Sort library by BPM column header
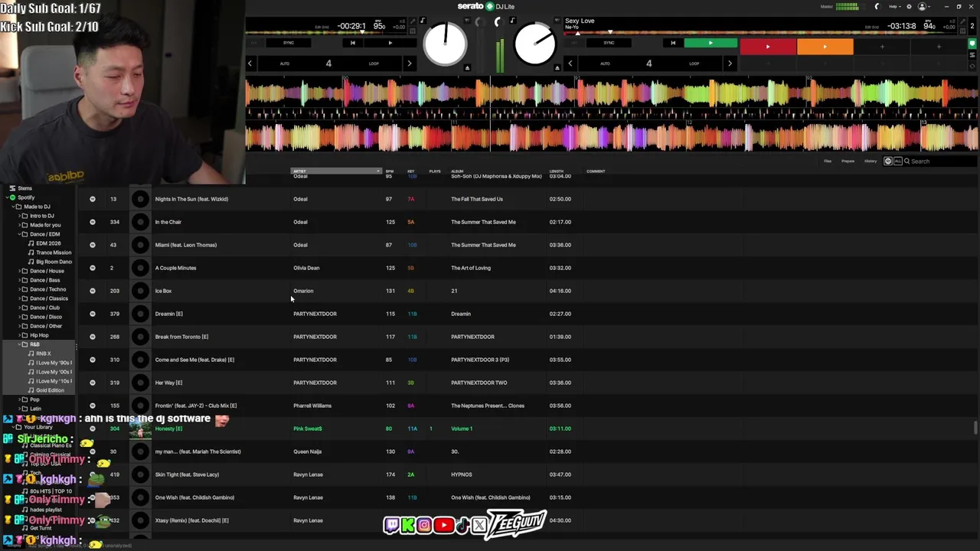Viewport: 980px width, 551px height. (390, 171)
